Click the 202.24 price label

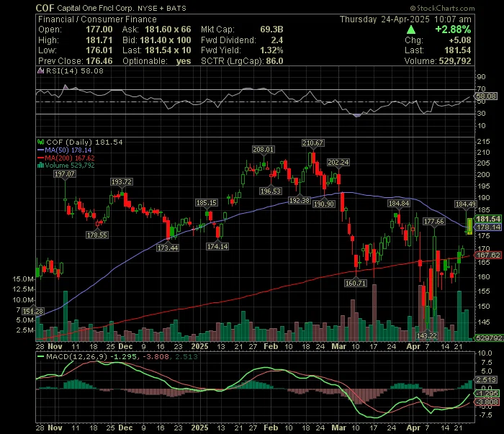pos(338,163)
